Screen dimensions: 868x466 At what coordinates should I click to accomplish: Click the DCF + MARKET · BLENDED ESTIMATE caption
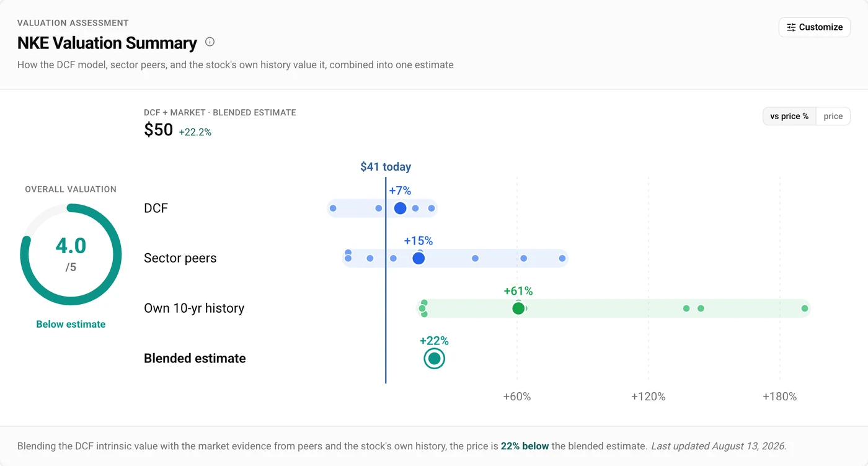coord(220,112)
